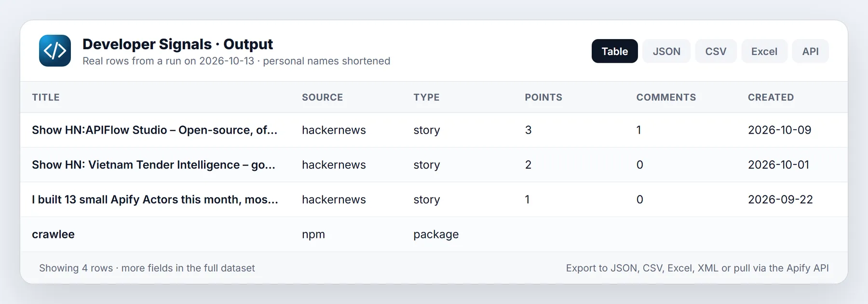Click the created date 2026-10-01

(778, 165)
